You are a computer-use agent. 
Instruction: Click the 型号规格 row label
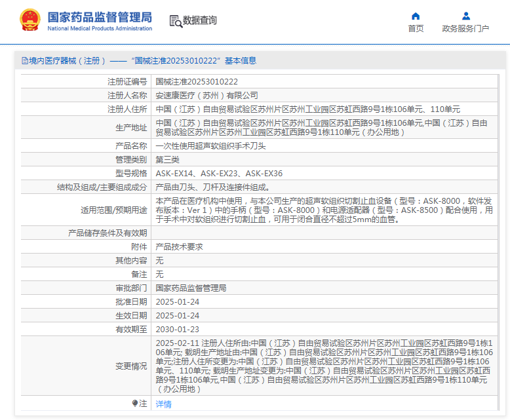click(x=131, y=173)
